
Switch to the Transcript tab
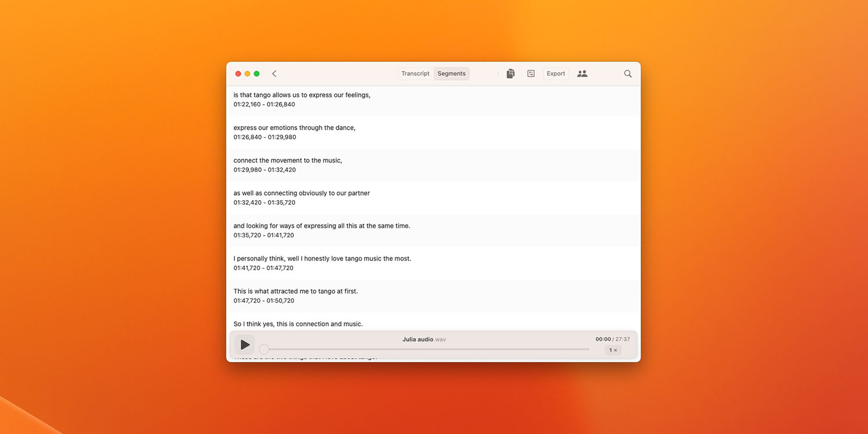[x=415, y=73]
